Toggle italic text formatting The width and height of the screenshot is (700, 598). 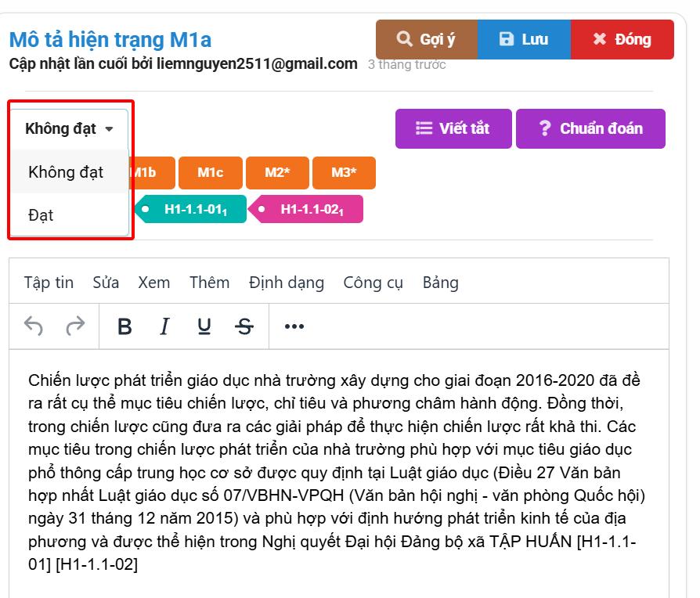[164, 326]
